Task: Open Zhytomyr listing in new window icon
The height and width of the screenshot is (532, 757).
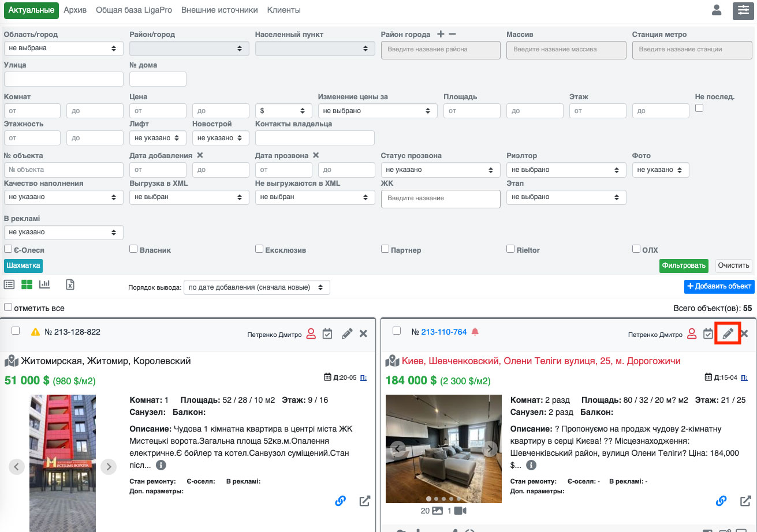Action: (365, 501)
